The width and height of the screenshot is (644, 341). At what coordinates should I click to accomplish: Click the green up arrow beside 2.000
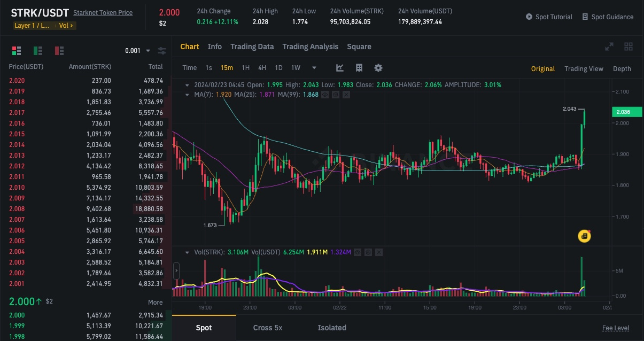(x=39, y=301)
